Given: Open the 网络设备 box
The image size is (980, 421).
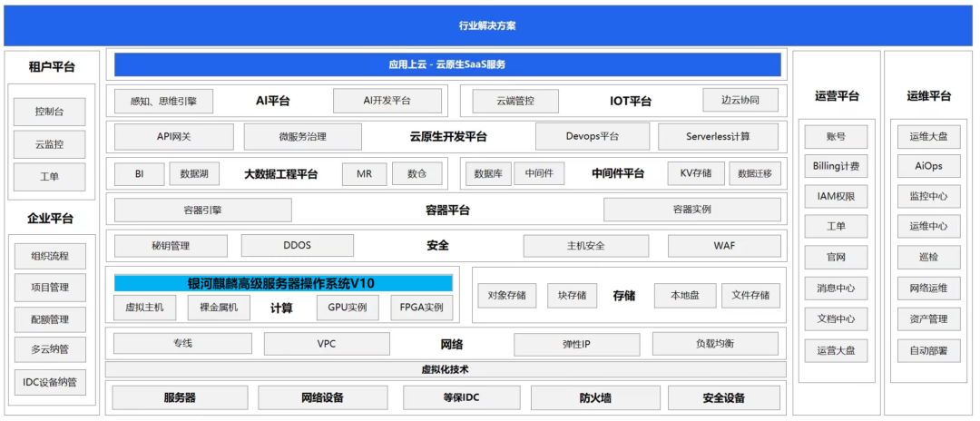Looking at the screenshot, I should 322,398.
